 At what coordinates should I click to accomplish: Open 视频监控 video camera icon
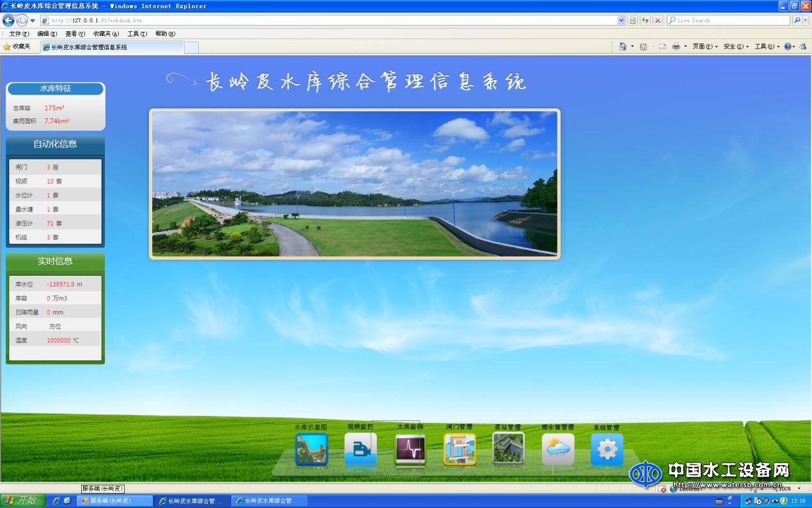click(x=361, y=449)
